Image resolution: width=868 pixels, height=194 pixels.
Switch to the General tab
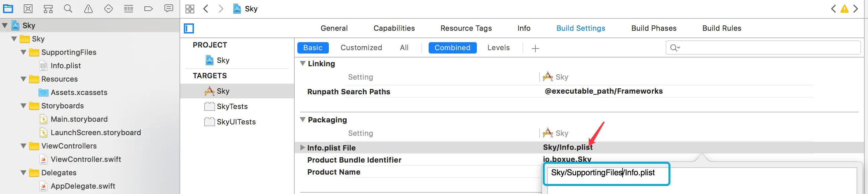pos(334,28)
